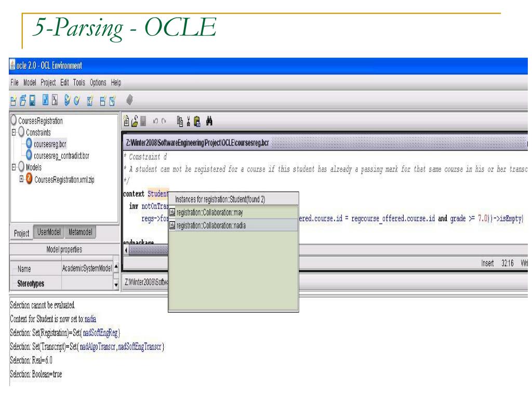Image resolution: width=532 pixels, height=399 pixels.
Task: Click the horizontal scrollbar thumb in editor
Action: pos(149,250)
